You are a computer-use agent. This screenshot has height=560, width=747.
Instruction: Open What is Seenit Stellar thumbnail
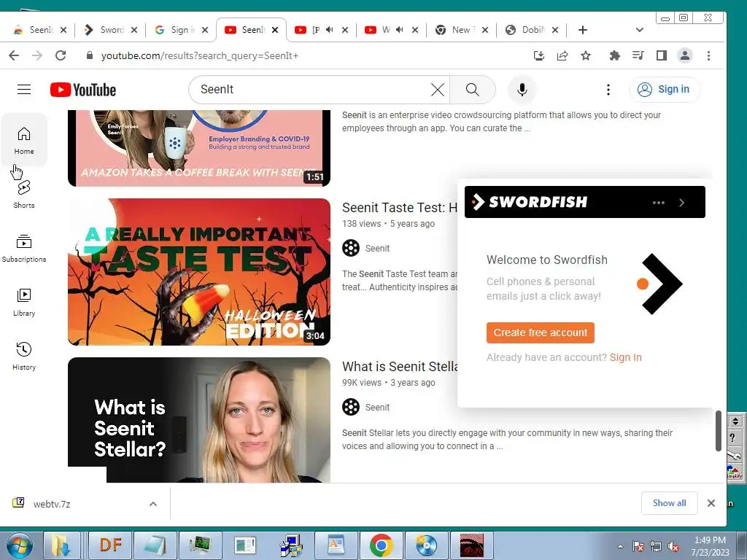click(x=199, y=420)
